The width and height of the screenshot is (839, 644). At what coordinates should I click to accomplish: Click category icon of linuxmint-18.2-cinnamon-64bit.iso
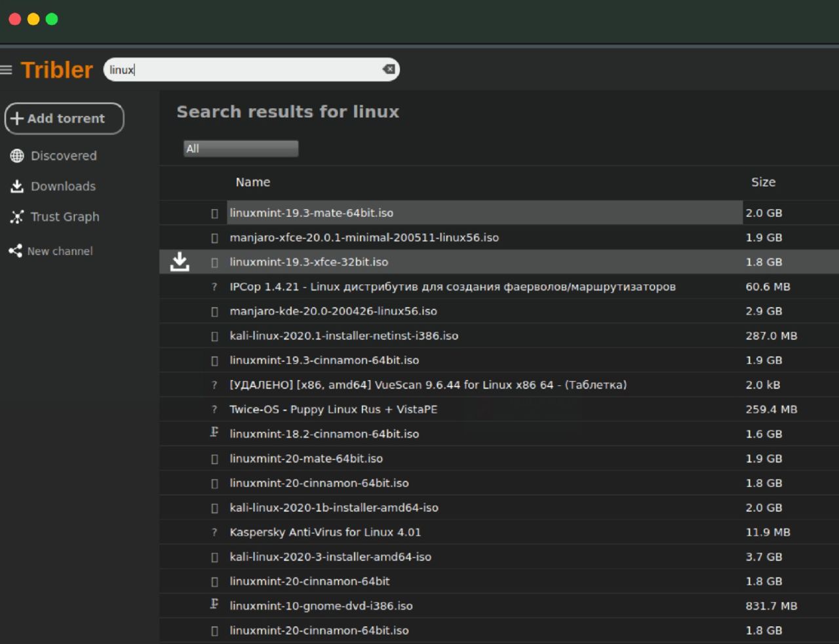[214, 432]
